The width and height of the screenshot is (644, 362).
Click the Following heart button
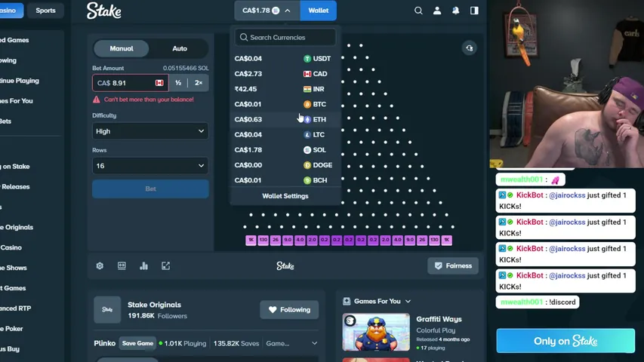point(289,310)
